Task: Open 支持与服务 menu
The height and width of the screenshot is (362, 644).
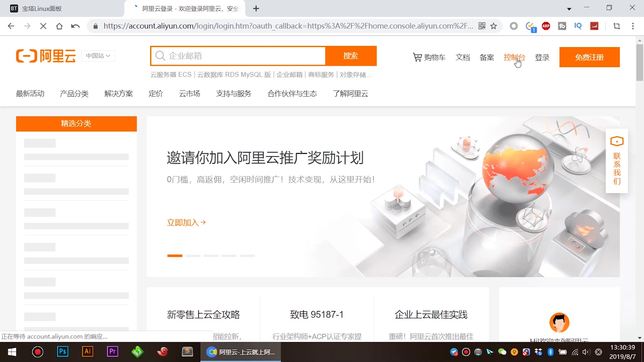Action: (x=234, y=94)
